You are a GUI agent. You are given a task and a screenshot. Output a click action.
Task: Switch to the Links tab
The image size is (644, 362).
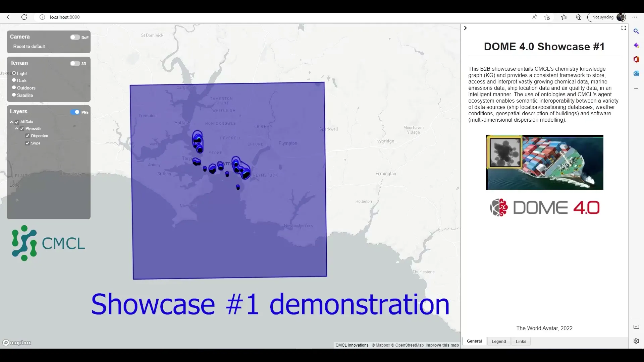coord(521,342)
